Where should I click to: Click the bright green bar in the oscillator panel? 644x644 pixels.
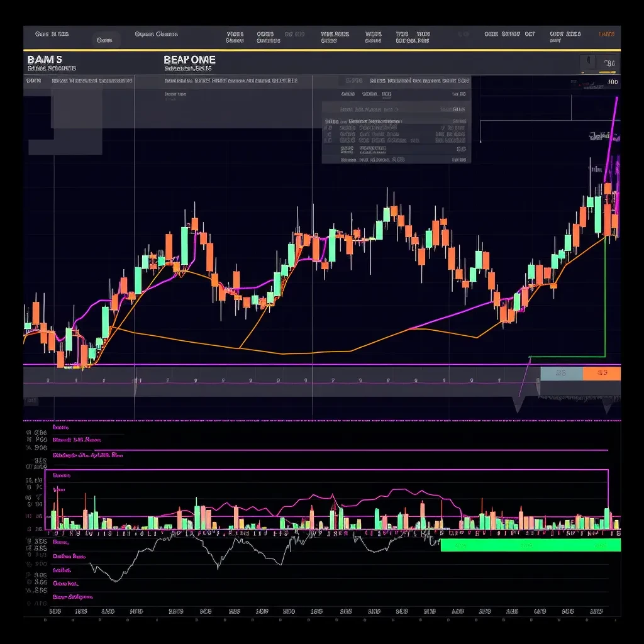[x=530, y=545]
